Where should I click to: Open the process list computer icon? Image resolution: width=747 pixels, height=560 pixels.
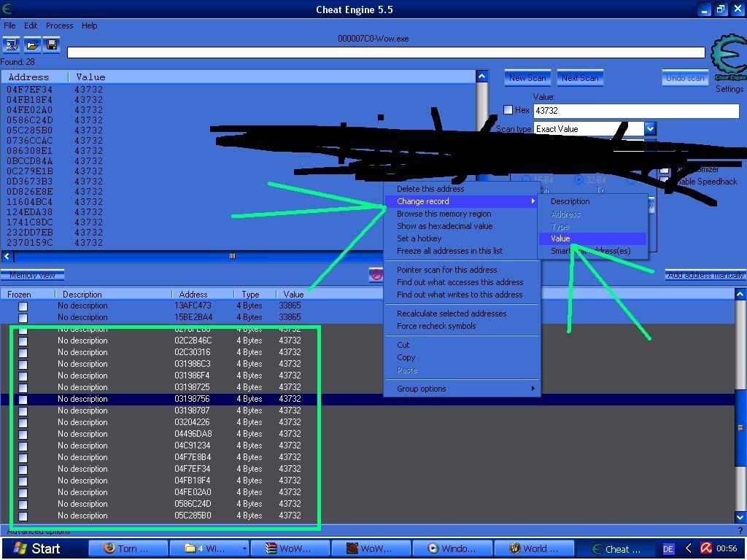coord(11,45)
